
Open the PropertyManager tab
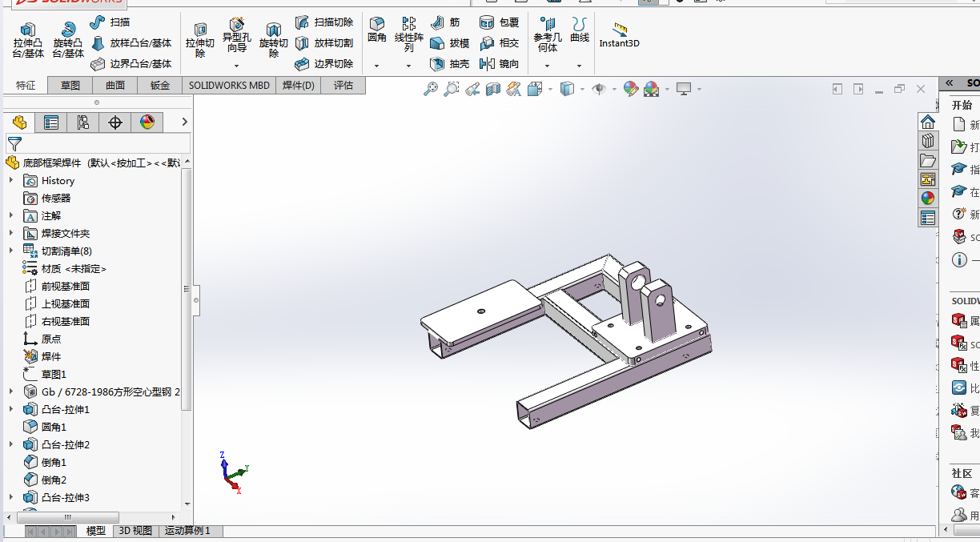(51, 122)
